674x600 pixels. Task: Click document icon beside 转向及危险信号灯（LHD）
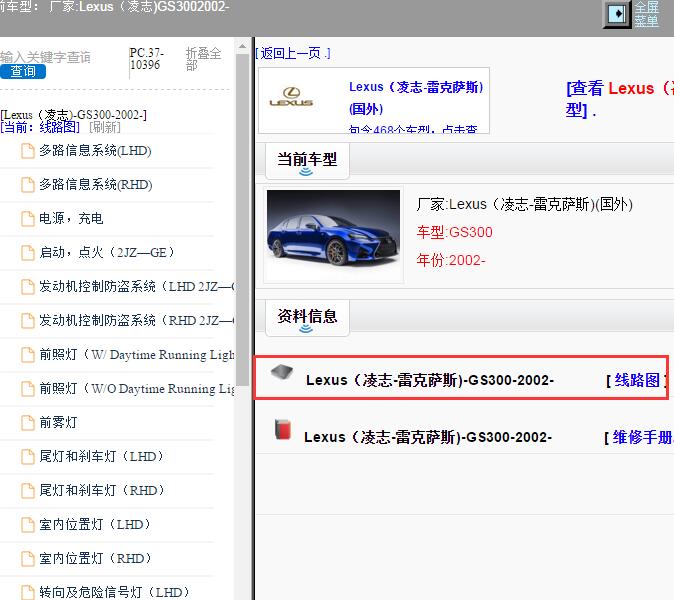click(28, 592)
